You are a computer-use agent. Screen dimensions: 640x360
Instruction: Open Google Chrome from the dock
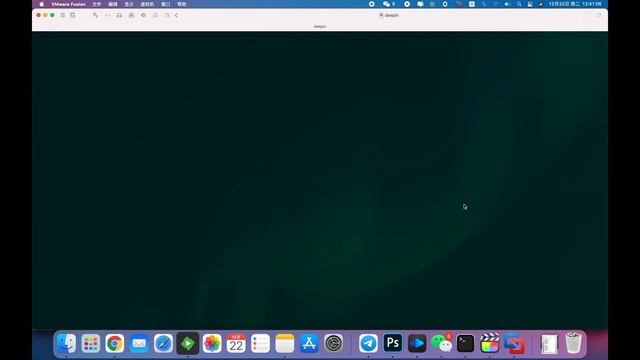[x=115, y=343]
